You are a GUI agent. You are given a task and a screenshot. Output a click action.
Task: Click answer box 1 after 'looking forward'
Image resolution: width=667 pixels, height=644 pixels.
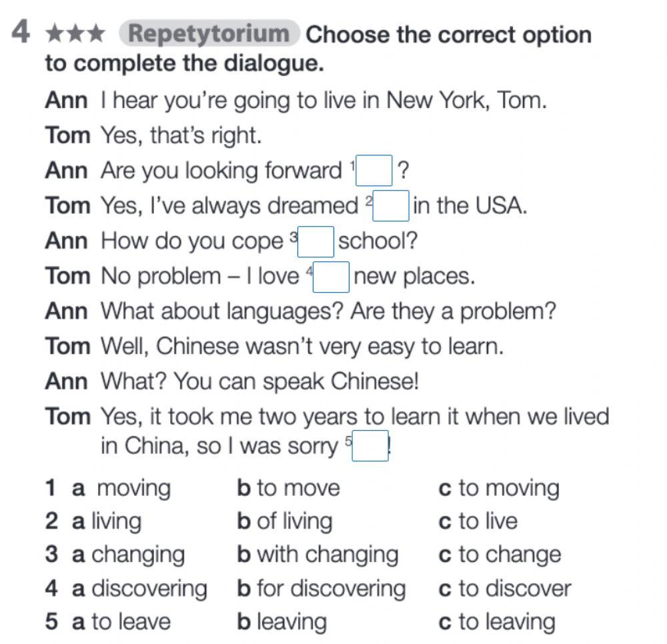click(x=374, y=171)
